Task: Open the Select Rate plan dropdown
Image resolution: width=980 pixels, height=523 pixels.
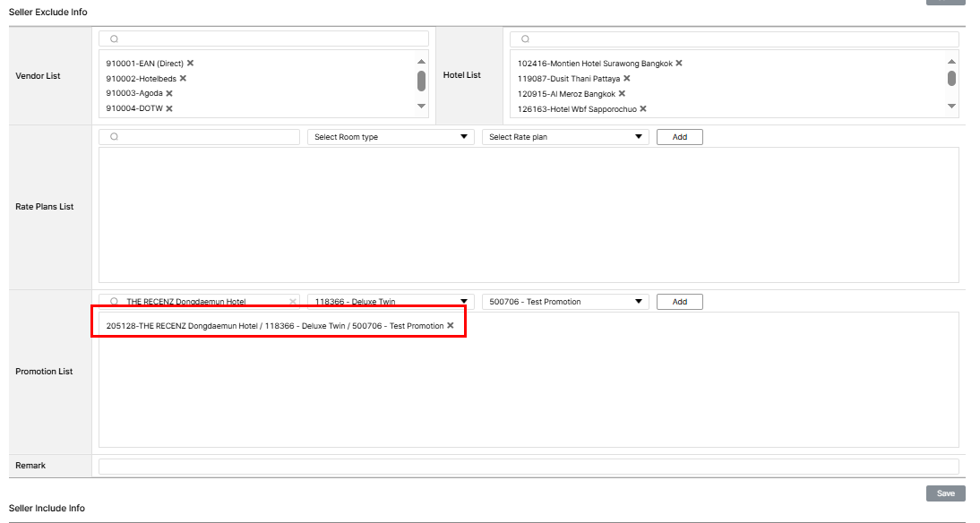Action: pos(565,137)
